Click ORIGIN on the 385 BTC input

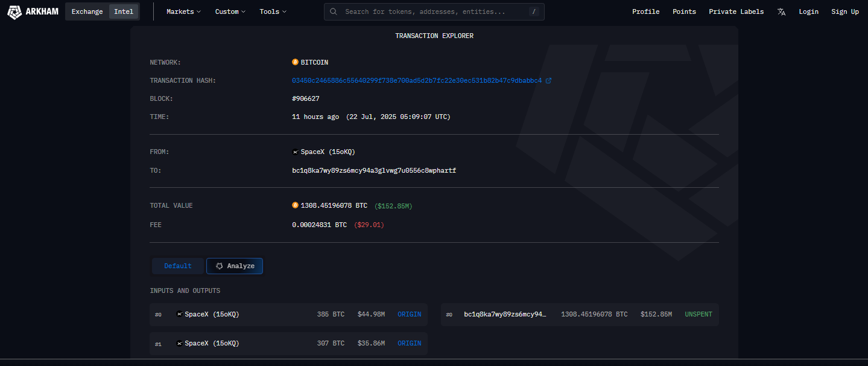[409, 314]
